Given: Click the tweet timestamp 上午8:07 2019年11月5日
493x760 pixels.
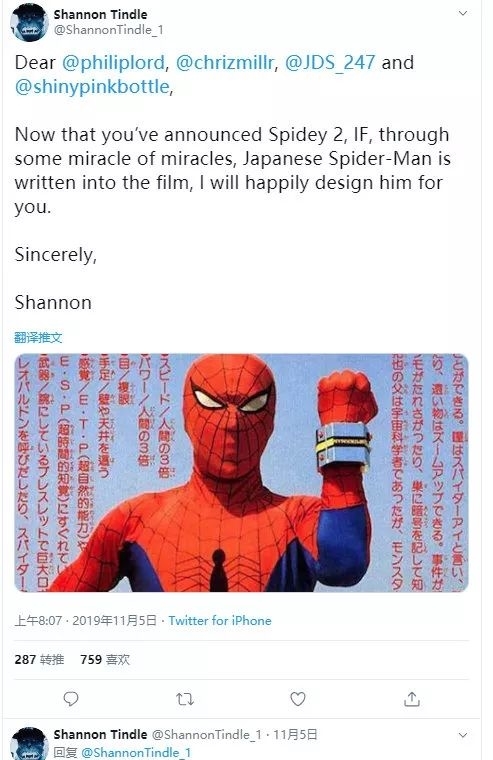Looking at the screenshot, I should click(x=86, y=620).
